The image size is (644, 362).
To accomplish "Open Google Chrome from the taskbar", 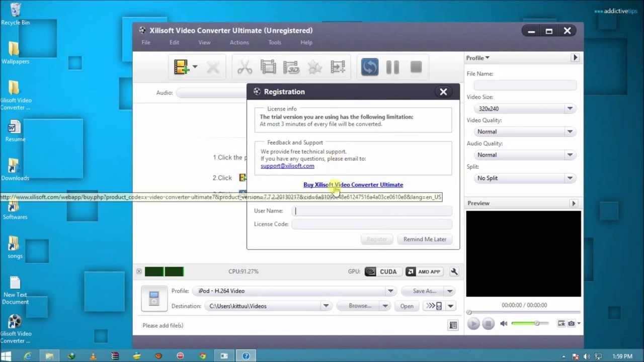I will 202,356.
